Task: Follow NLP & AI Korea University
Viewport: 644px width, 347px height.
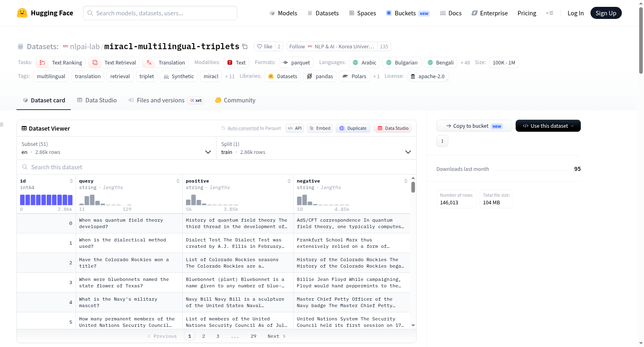Action: 332,46
